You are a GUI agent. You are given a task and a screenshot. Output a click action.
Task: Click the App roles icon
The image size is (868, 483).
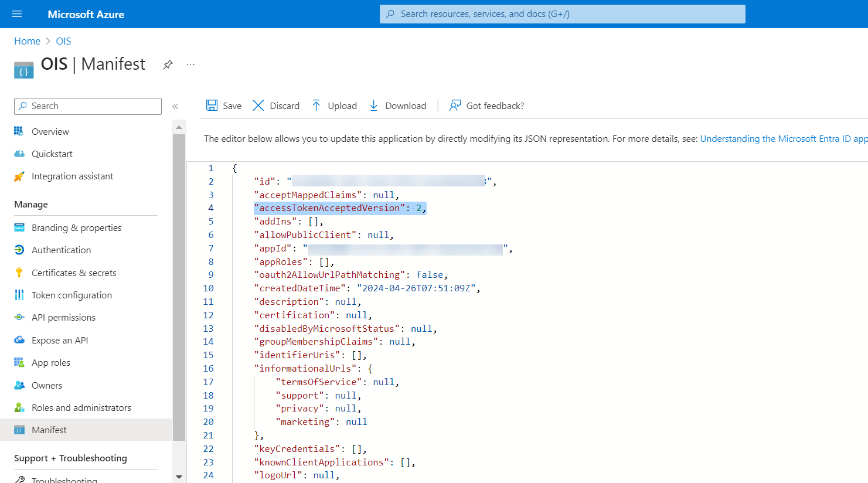(x=19, y=362)
